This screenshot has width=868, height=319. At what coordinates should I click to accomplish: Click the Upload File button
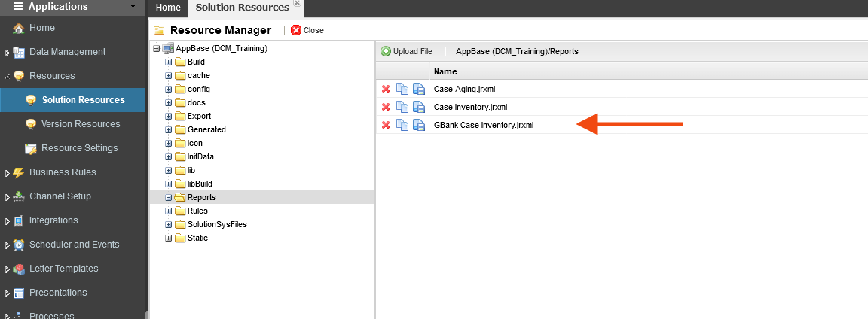(407, 51)
